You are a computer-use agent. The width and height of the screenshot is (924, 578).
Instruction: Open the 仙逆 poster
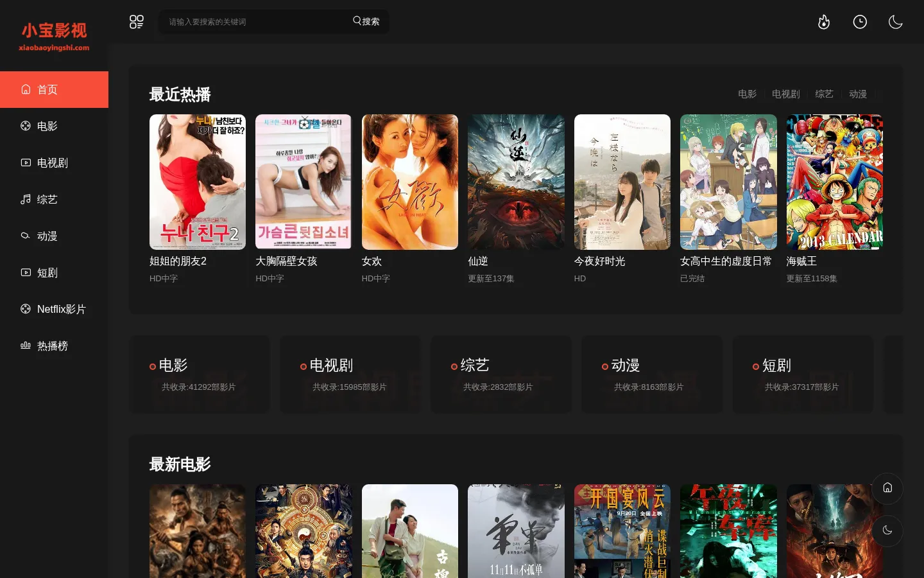tap(516, 182)
